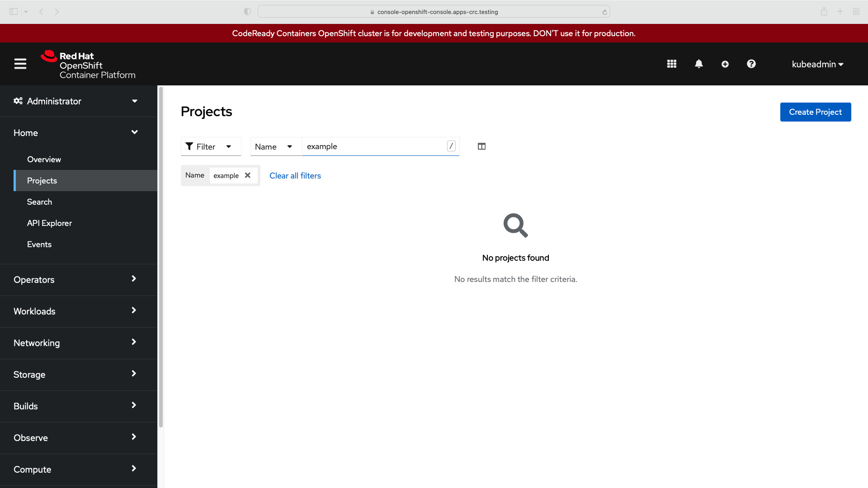Screen dimensions: 868x488
Task: Expand the Operators sidebar section
Action: 76,279
